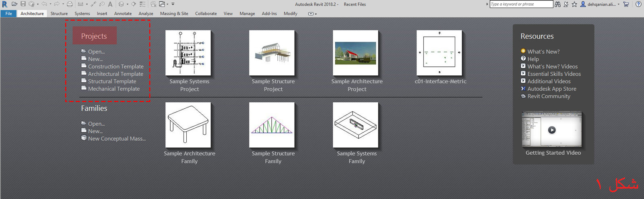644x199 pixels.
Task: Open the Redo history dropdown arrow
Action: pyautogui.click(x=63, y=4)
